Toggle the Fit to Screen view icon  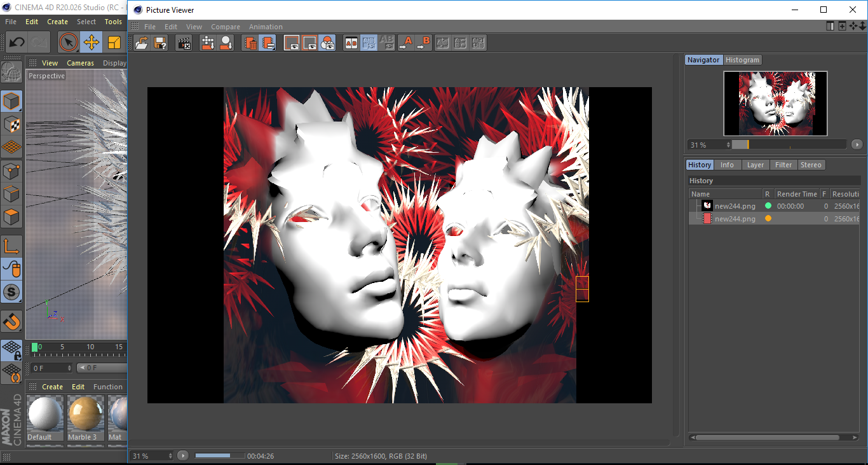[292, 43]
